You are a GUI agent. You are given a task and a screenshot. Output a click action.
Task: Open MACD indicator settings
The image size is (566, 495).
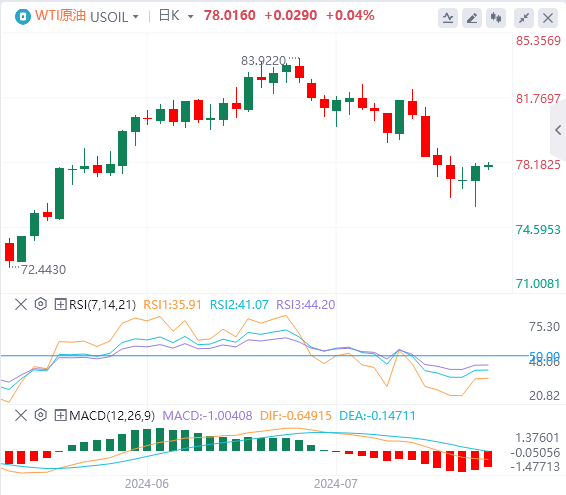click(x=41, y=415)
